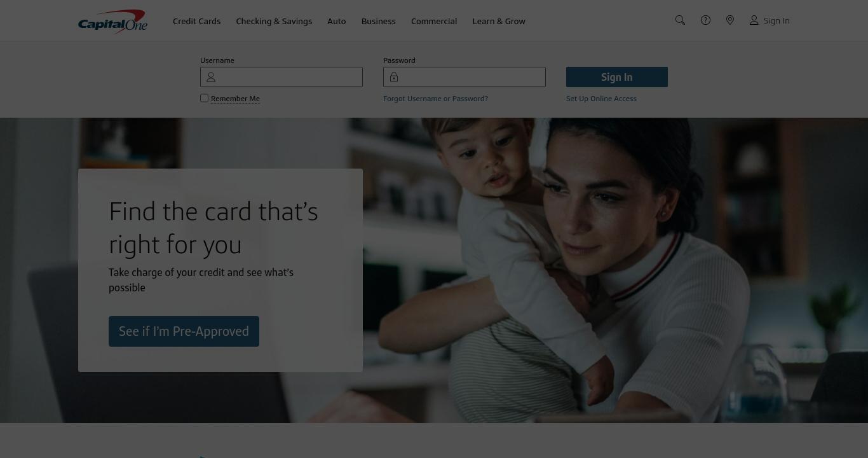Viewport: 868px width, 458px height.
Task: Focus the Username input field
Action: pyautogui.click(x=281, y=77)
